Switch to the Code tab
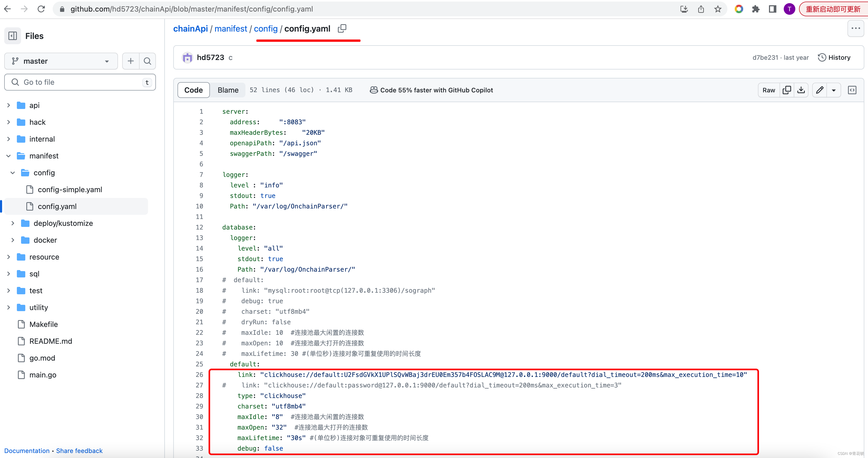The width and height of the screenshot is (868, 458). coord(193,90)
